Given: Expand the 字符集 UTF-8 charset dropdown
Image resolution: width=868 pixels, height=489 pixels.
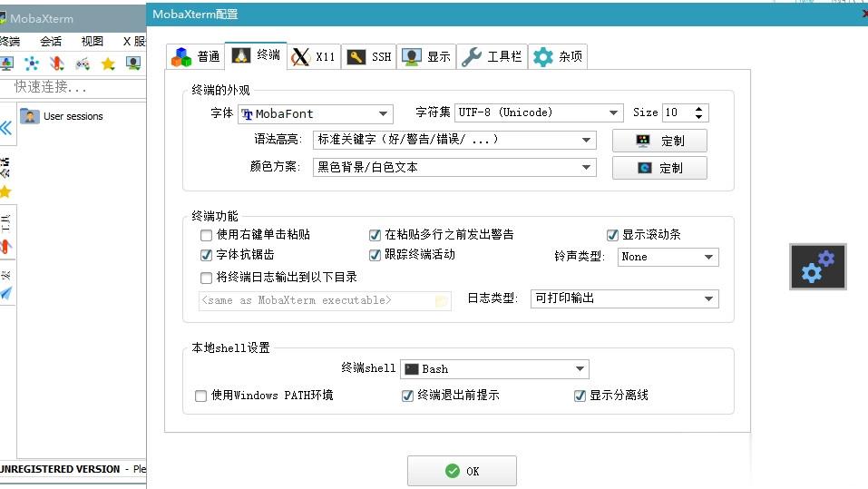Looking at the screenshot, I should [539, 112].
